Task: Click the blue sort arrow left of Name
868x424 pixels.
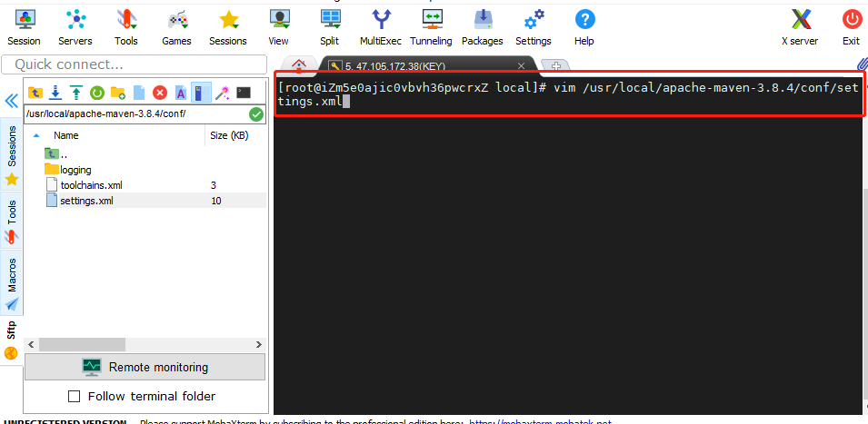Action: pos(36,135)
